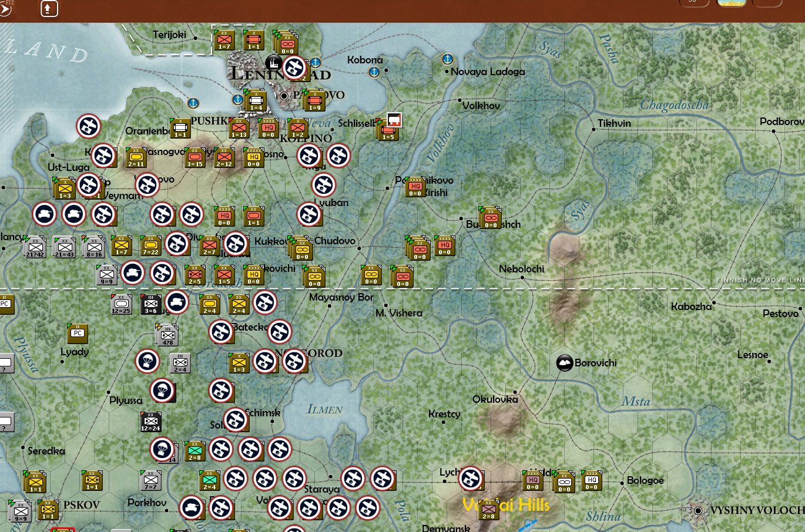
Task: Select the 1=4 unit counter in Leningrad
Action: (256, 101)
